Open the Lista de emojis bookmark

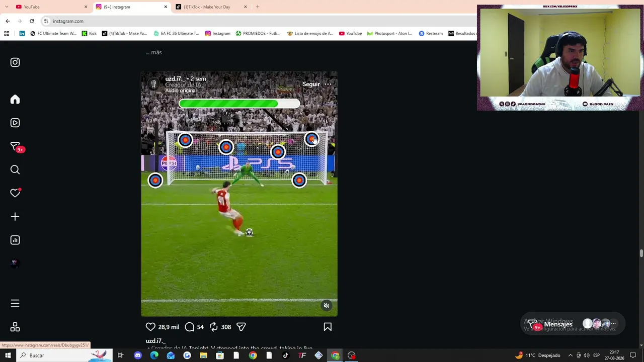(x=310, y=34)
